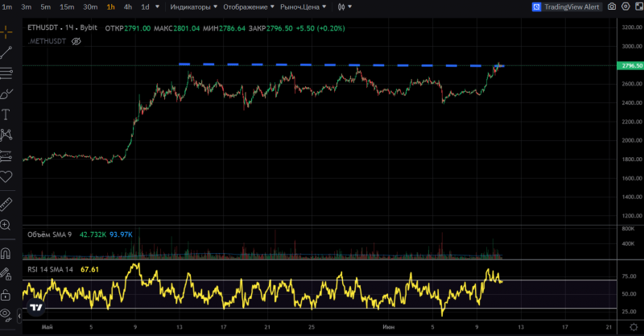This screenshot has width=644, height=336.
Task: Open the Отображение dropdown
Action: 249,6
